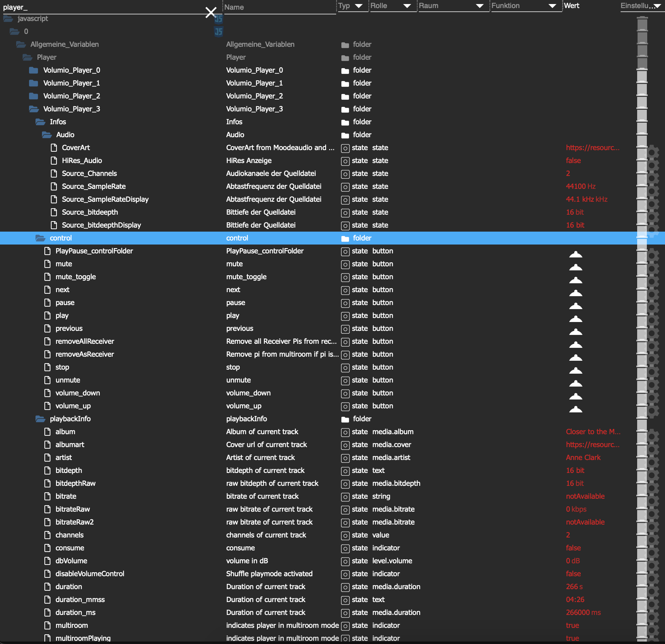This screenshot has width=665, height=644.
Task: Click the '266000 ms' value
Action: 583,613
